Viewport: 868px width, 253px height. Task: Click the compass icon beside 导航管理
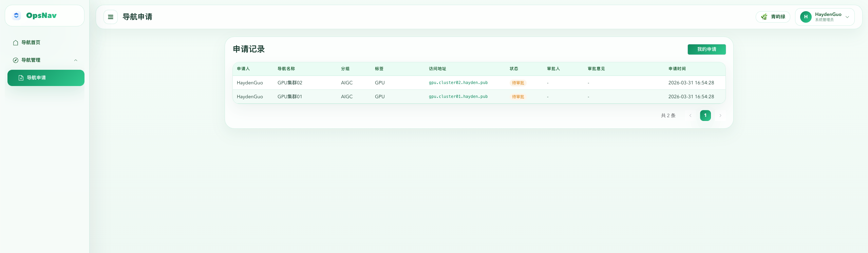coord(16,60)
